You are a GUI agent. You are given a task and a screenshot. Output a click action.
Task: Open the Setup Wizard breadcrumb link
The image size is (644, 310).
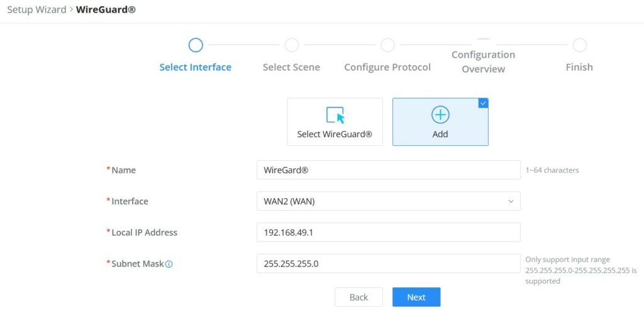[36, 9]
